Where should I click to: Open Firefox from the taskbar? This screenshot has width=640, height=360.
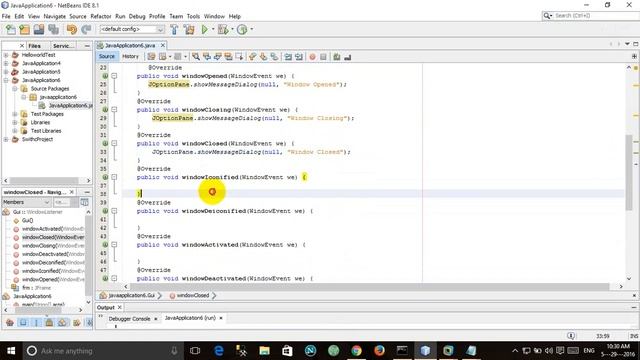pyautogui.click(x=379, y=351)
